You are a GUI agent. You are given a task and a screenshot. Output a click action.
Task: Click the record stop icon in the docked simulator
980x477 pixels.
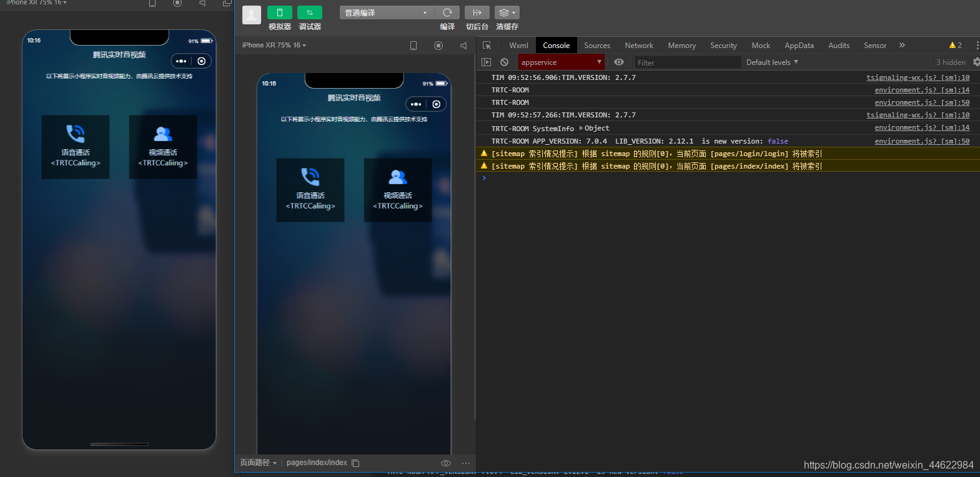coord(438,46)
